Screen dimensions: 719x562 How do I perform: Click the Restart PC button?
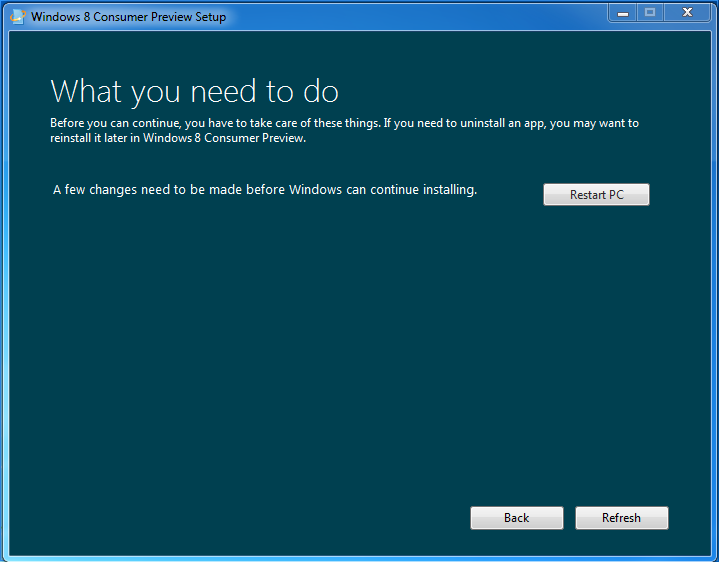596,194
